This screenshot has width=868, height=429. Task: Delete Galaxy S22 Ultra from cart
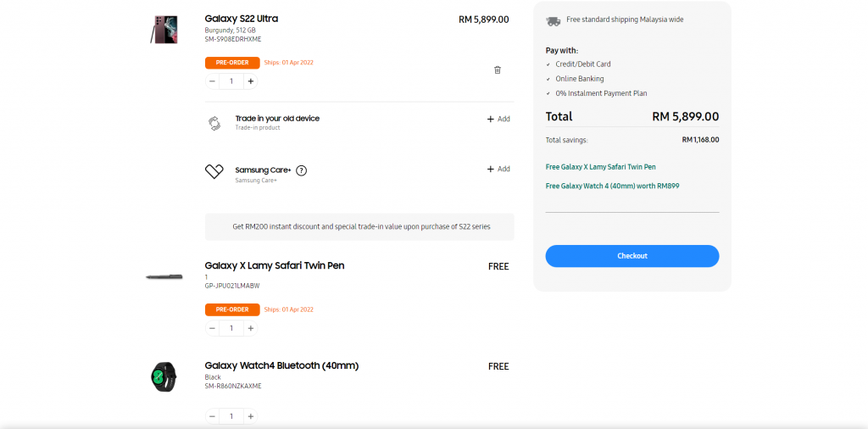pyautogui.click(x=498, y=70)
